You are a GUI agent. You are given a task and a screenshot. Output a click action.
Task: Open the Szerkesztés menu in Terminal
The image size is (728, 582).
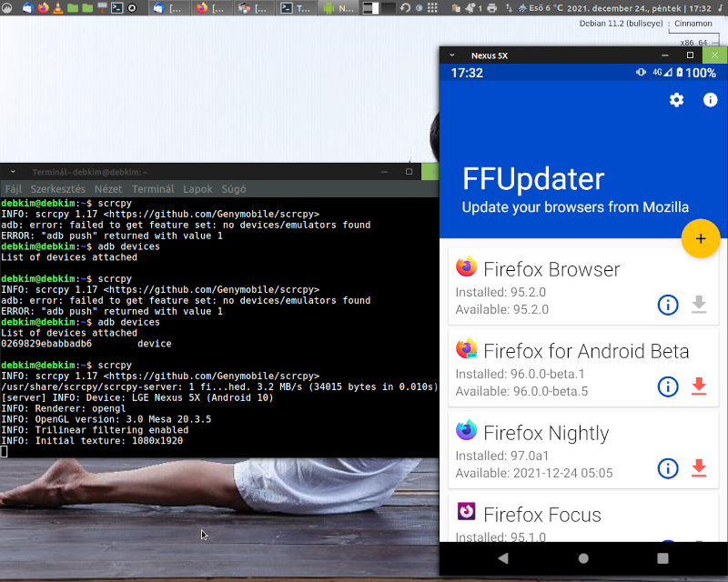(58, 189)
